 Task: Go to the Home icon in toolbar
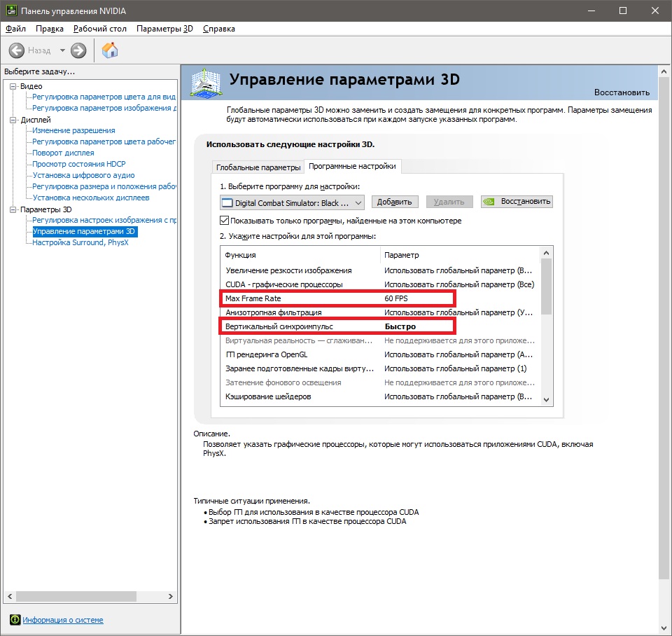click(110, 50)
